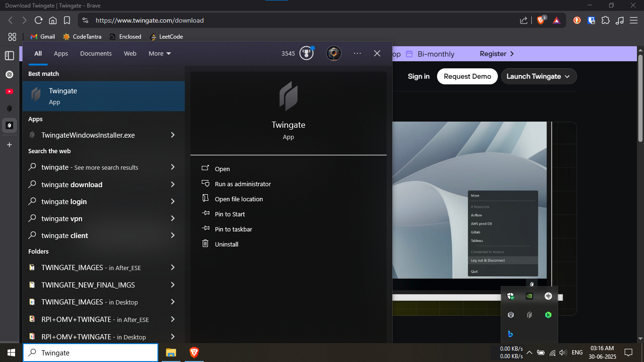Click the browser reload icon
Image resolution: width=644 pixels, height=362 pixels.
click(x=39, y=20)
